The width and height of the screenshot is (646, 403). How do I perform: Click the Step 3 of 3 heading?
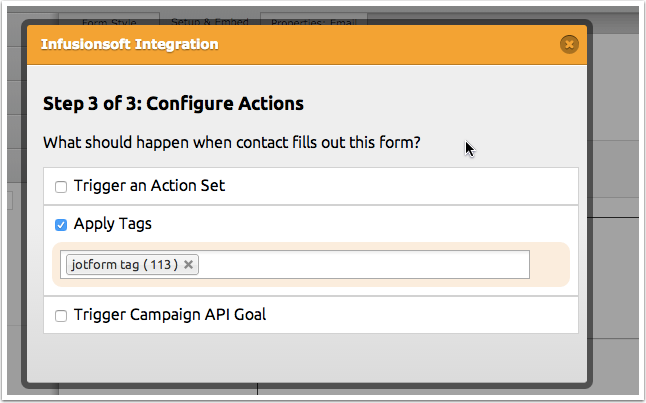tap(173, 103)
